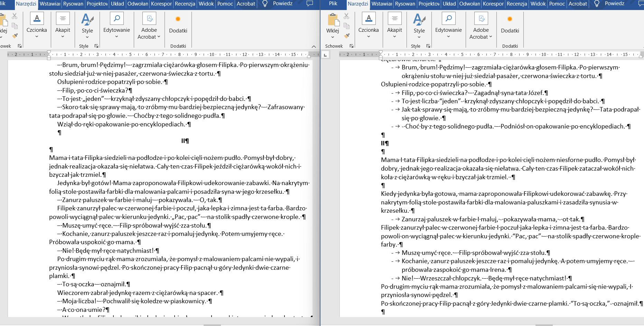Click the tab stop selector beside right ruler
This screenshot has width=644, height=326.
pos(325,55)
